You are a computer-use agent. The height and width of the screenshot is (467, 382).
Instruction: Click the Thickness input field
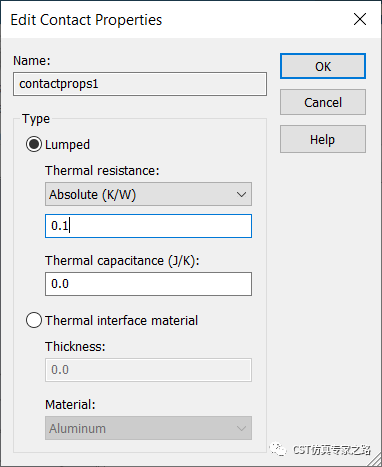tap(148, 370)
